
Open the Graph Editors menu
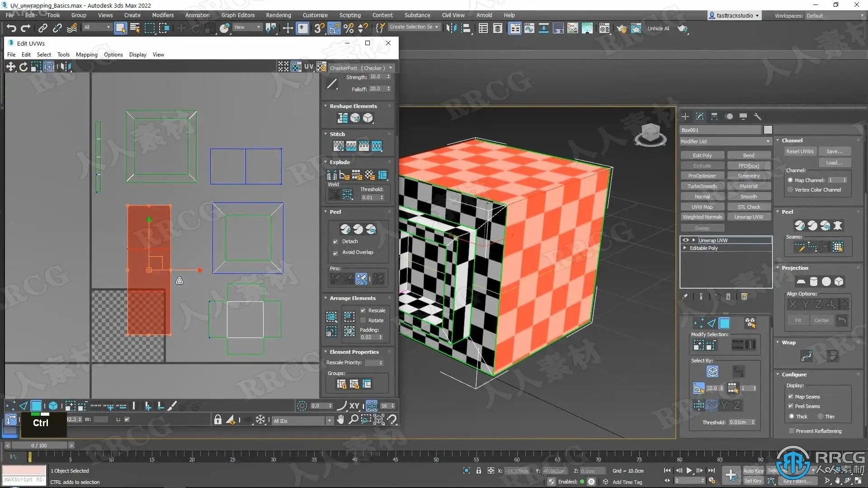(x=238, y=15)
